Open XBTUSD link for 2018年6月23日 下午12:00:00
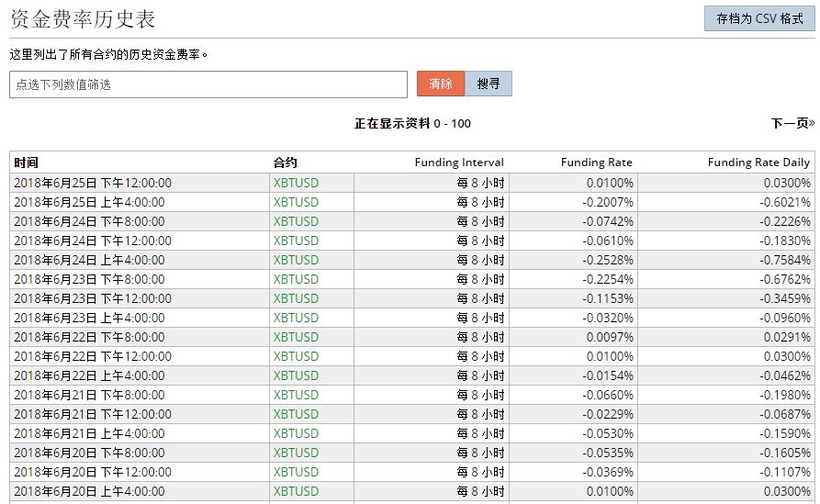The width and height of the screenshot is (820, 504). coord(296,298)
